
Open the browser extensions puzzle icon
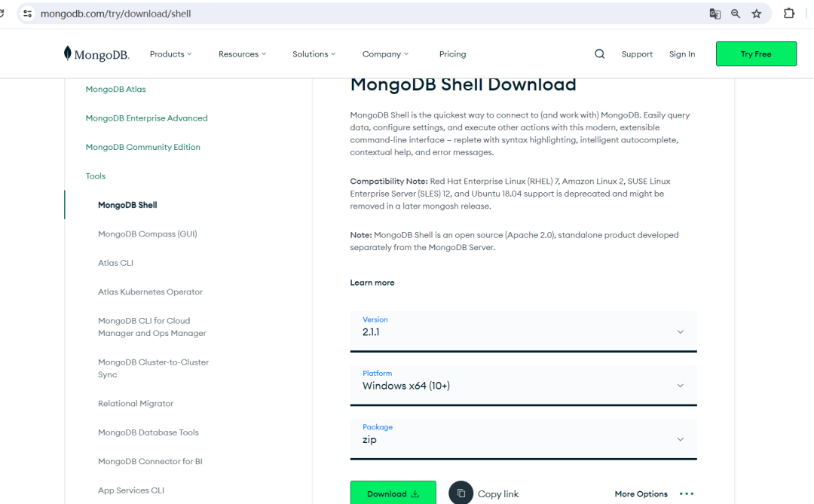[x=789, y=14]
